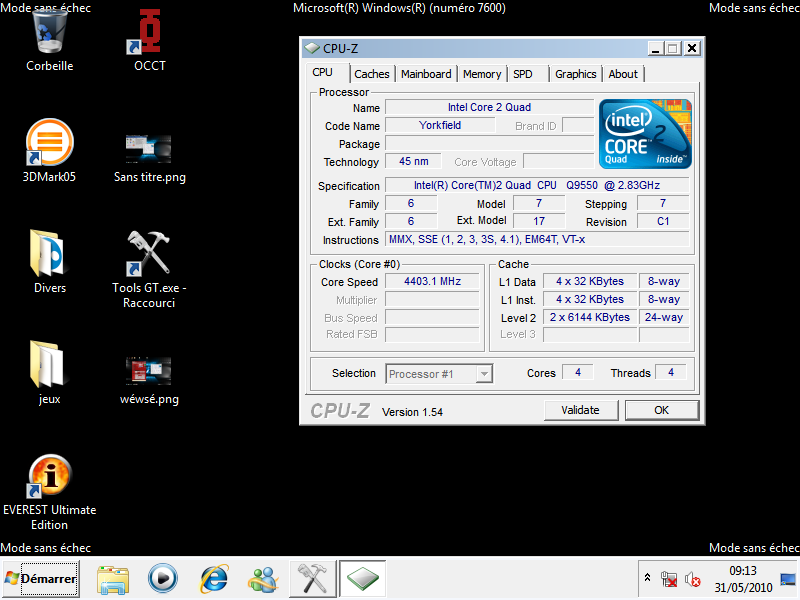Click the Show desktop tray icon

click(x=788, y=579)
